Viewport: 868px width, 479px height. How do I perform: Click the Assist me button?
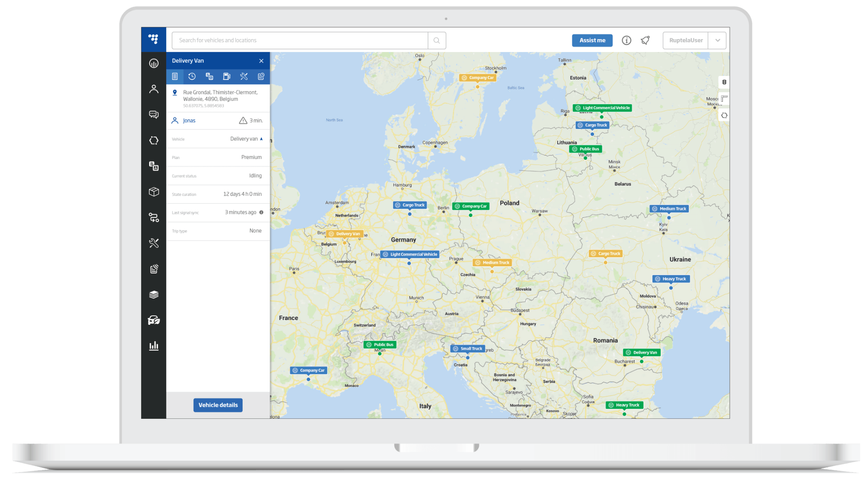pyautogui.click(x=592, y=40)
